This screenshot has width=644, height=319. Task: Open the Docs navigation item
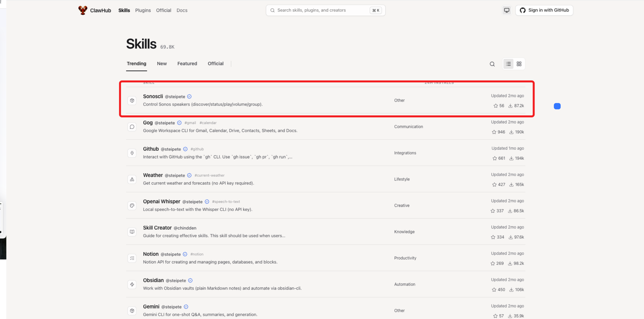pyautogui.click(x=182, y=10)
